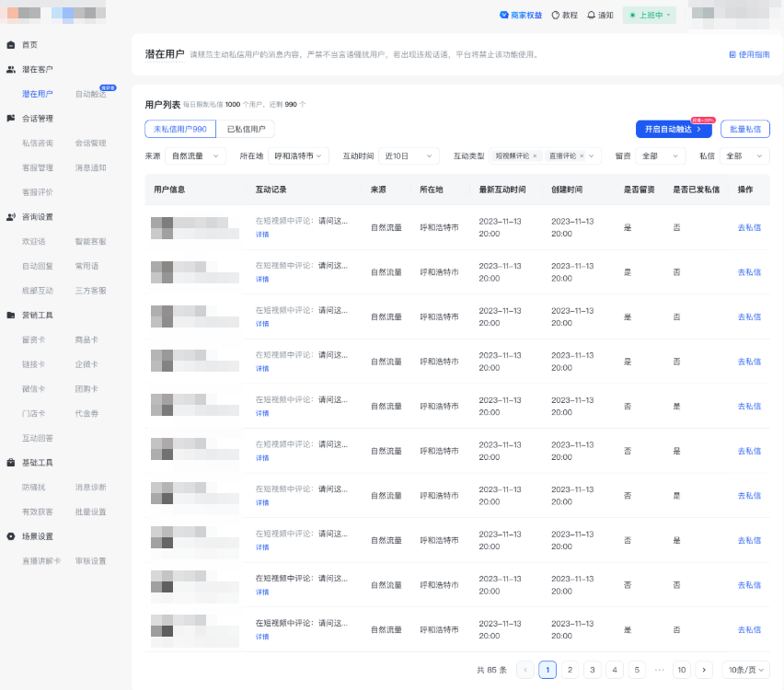Click the 营销工具 folder icon

click(x=11, y=316)
